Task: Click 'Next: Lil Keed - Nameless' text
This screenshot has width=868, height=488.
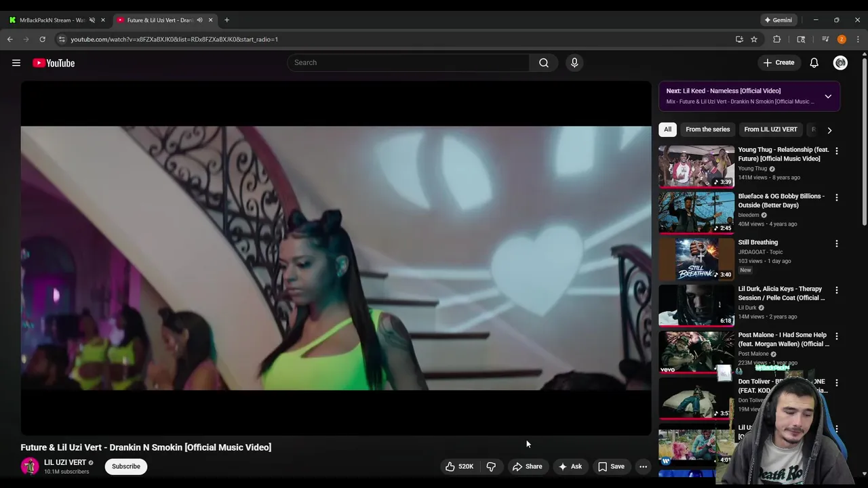Action: coord(723,91)
